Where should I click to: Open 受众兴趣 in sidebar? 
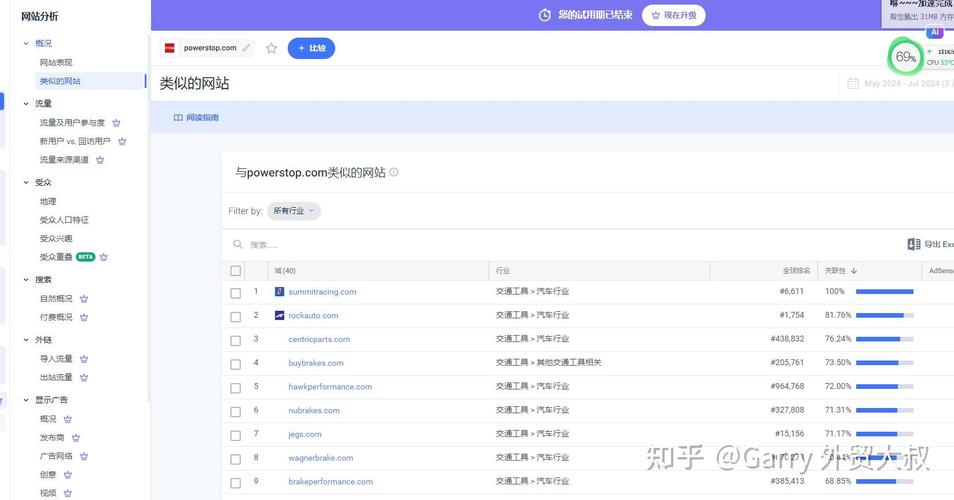click(56, 238)
